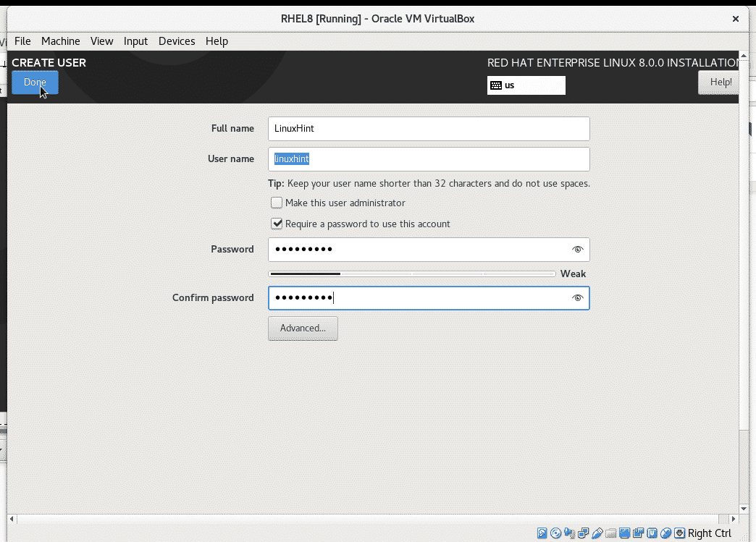Click the hard disk activity status icon
Image resolution: width=756 pixels, height=542 pixels.
542,533
